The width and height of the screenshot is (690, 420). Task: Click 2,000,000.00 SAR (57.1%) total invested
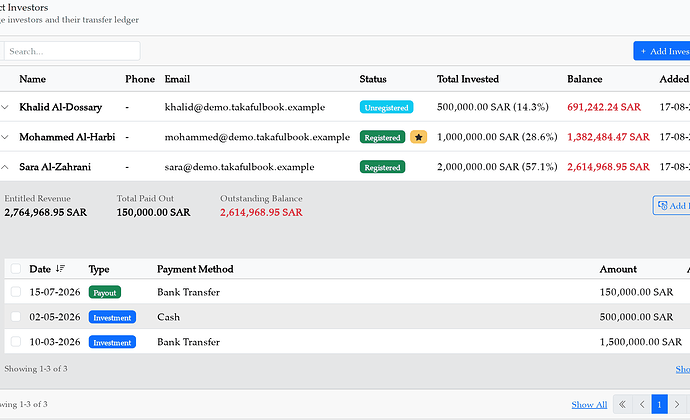(497, 167)
